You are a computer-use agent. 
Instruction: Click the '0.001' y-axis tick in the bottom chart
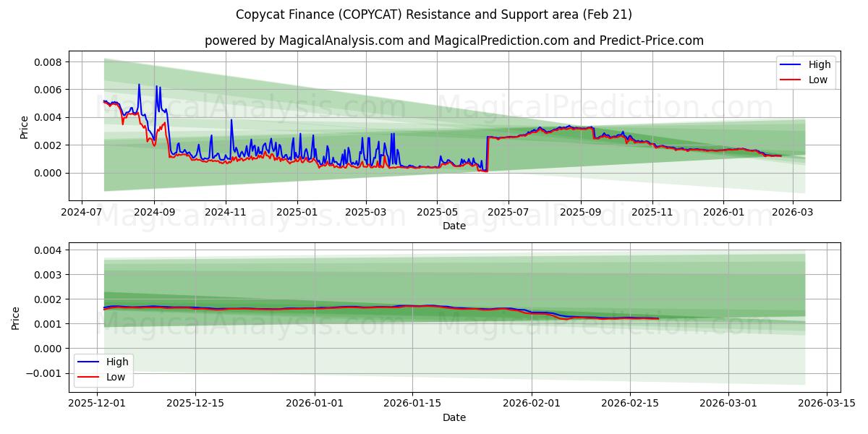tap(49, 324)
